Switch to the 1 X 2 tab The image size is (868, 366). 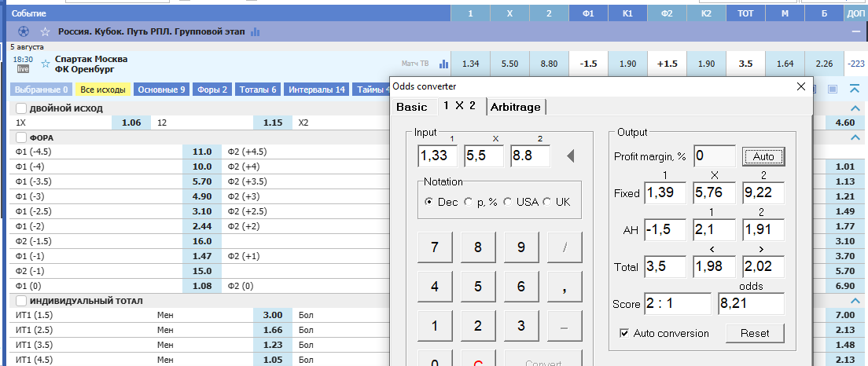(x=459, y=106)
